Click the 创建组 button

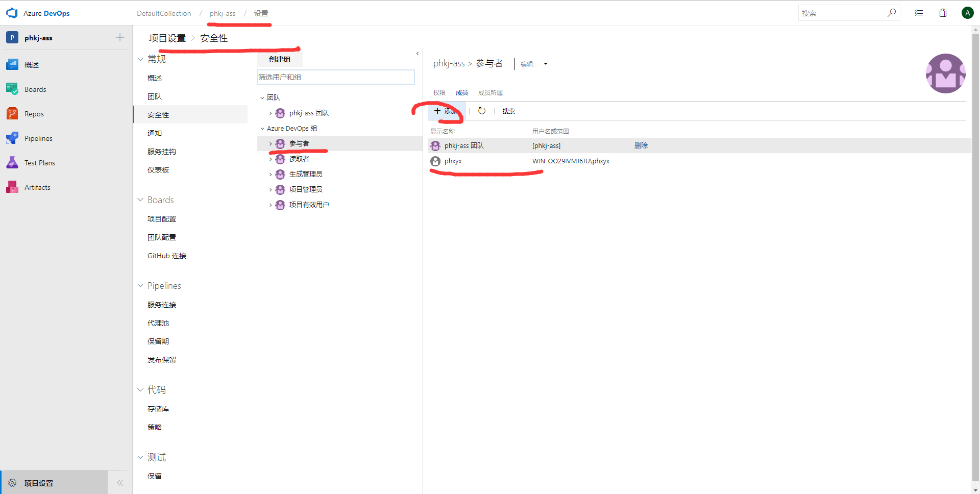click(x=279, y=59)
